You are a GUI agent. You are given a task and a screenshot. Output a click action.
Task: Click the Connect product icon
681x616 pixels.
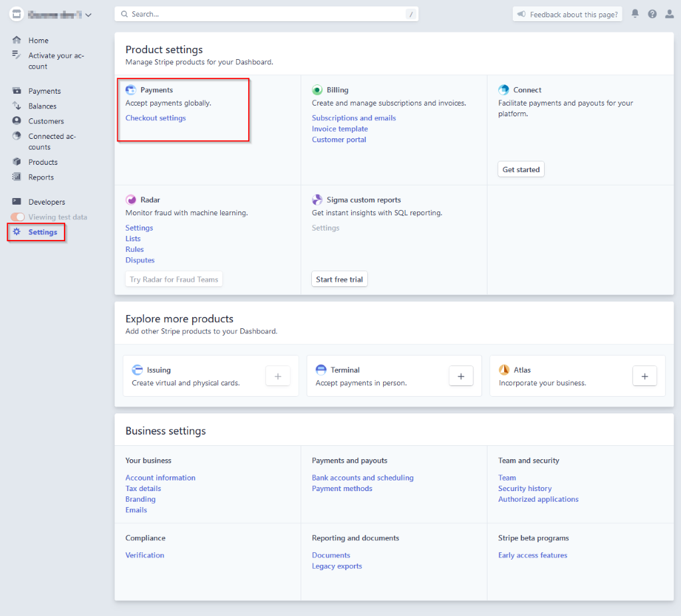pyautogui.click(x=503, y=90)
